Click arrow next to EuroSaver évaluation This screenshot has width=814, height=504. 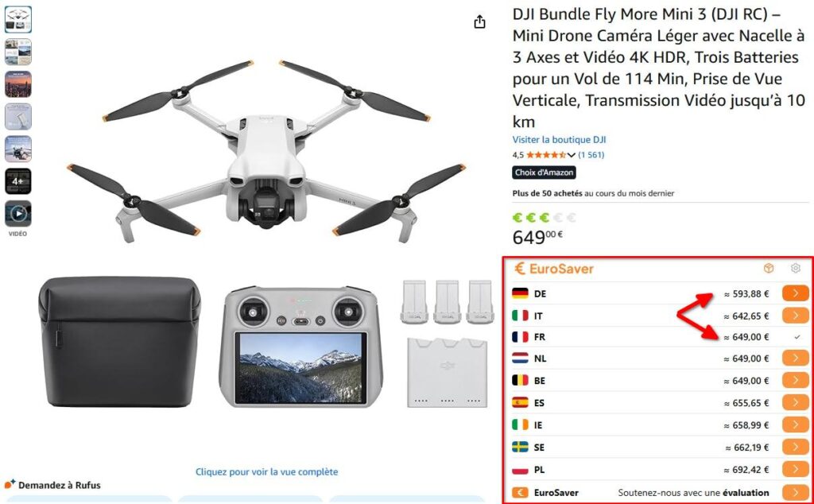click(x=796, y=492)
